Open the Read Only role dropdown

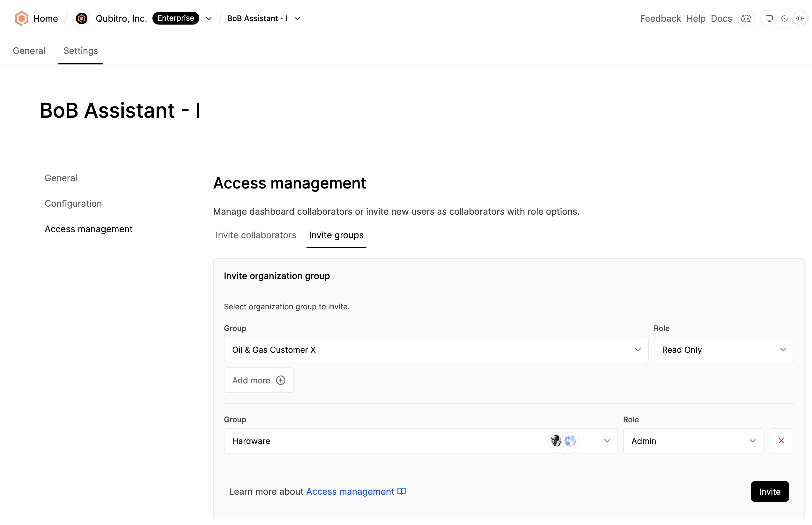[x=783, y=350]
